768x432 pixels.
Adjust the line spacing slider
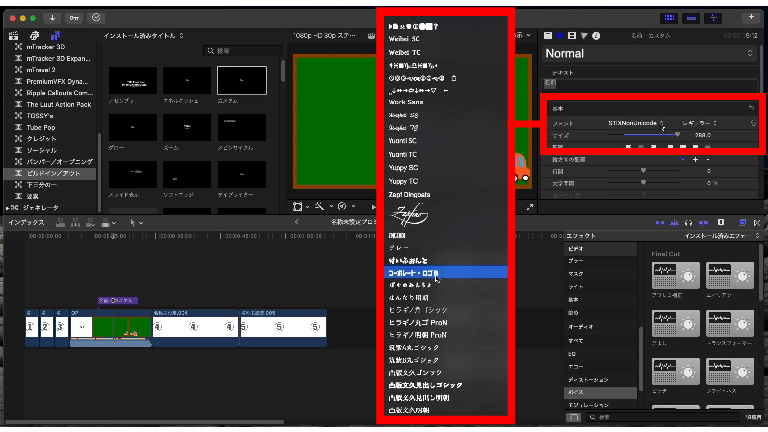[x=643, y=171]
